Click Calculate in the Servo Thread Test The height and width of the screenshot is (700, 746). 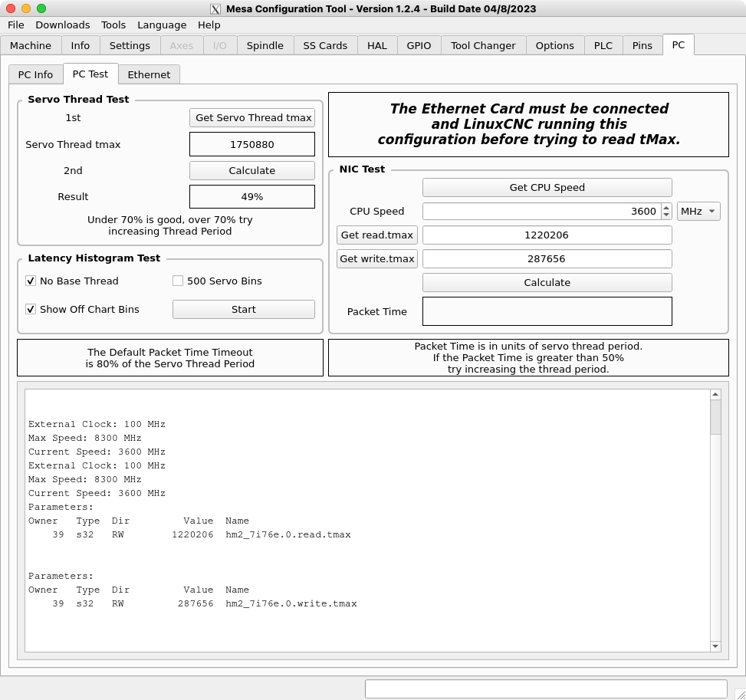[x=251, y=170]
